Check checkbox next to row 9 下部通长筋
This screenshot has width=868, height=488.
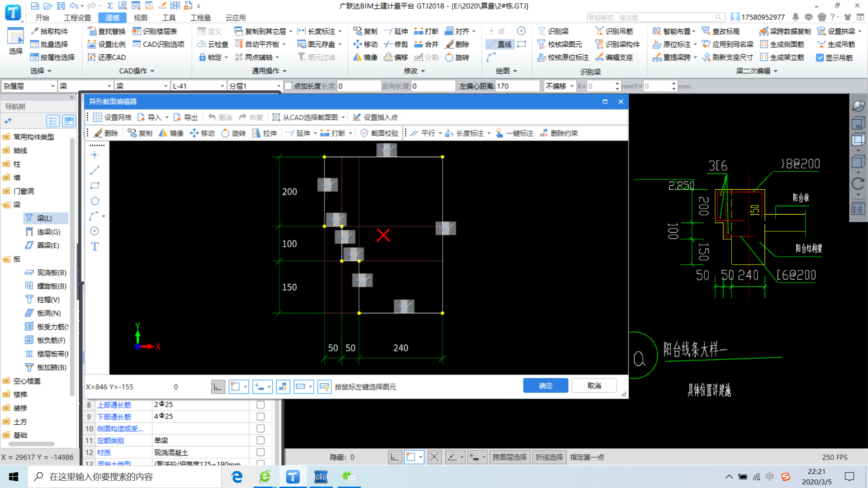[259, 417]
